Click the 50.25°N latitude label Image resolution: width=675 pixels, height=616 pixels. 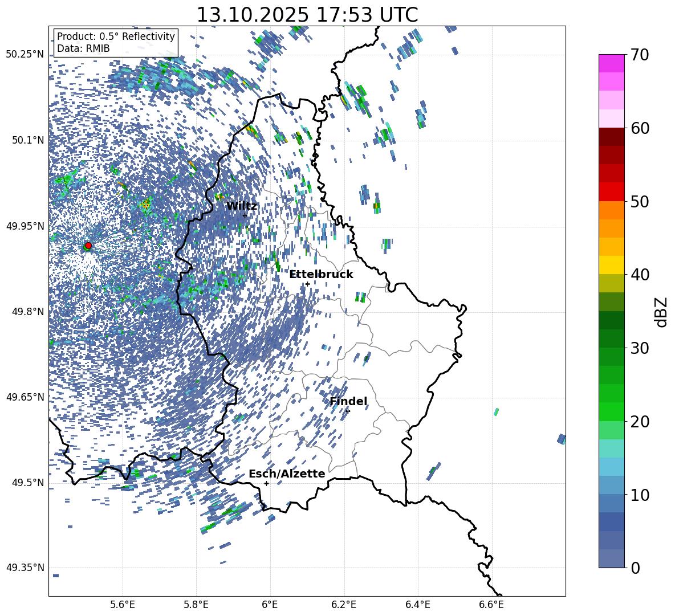point(25,55)
